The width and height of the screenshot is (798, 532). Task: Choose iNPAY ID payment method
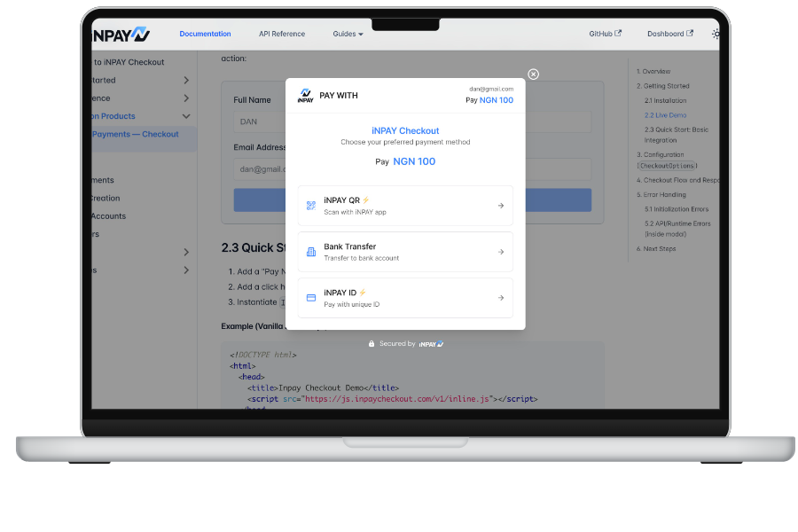pyautogui.click(x=405, y=298)
